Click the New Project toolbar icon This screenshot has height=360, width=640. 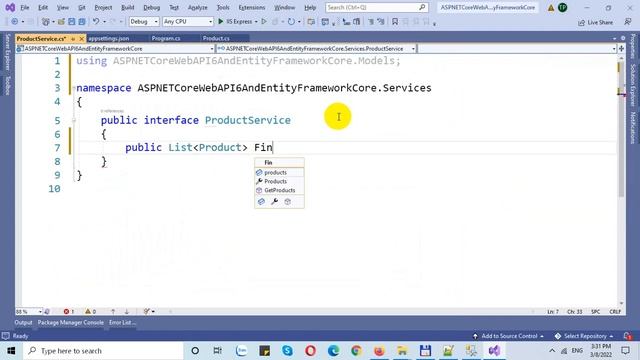click(x=46, y=22)
